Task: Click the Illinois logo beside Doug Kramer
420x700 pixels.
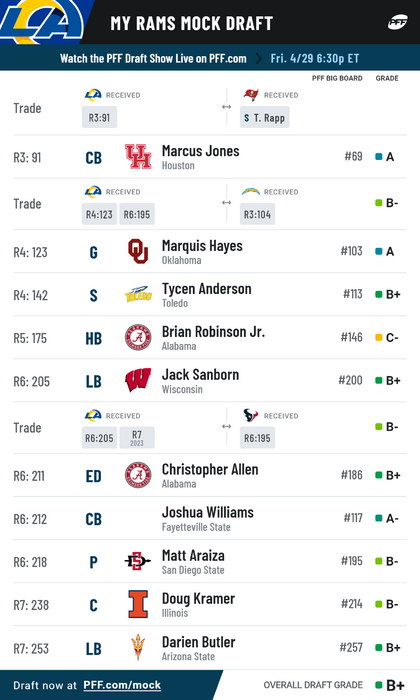Action: click(x=138, y=604)
